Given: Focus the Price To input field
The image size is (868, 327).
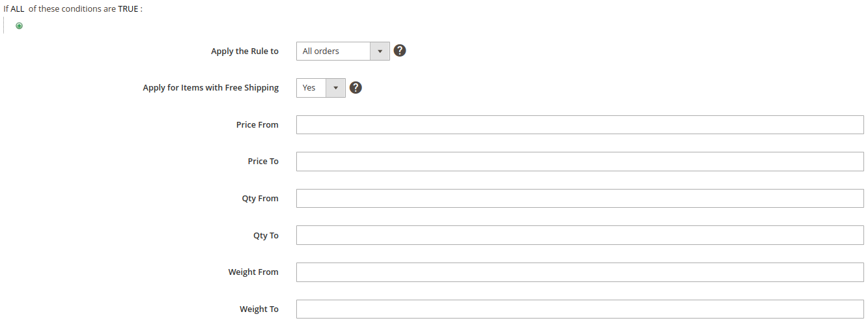Looking at the screenshot, I should (x=580, y=162).
